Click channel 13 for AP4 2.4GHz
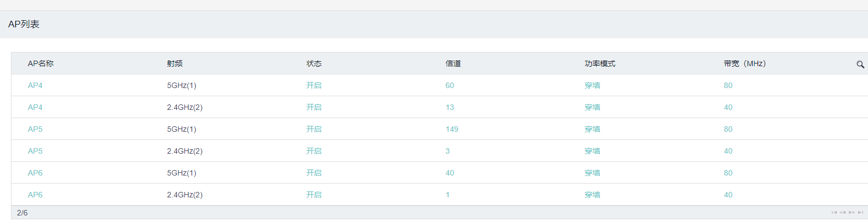This screenshot has height=222, width=868. tap(450, 107)
